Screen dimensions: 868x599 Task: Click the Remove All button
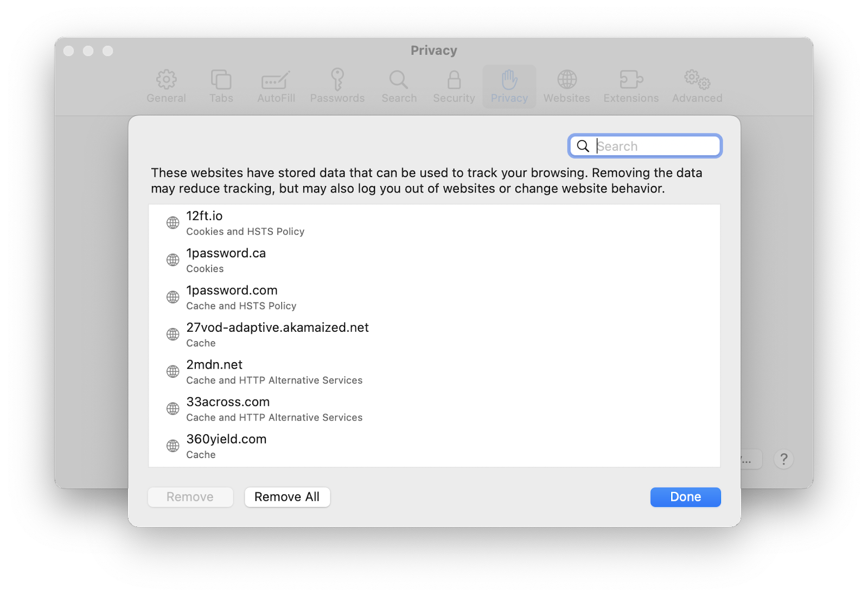click(287, 497)
